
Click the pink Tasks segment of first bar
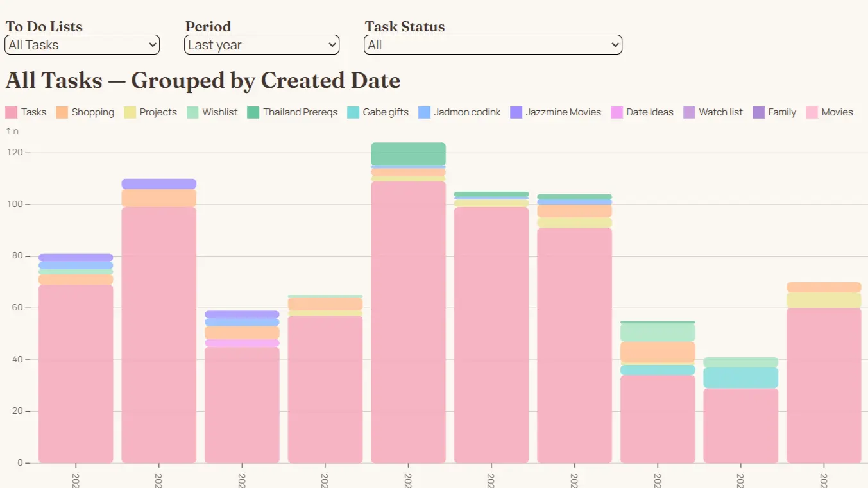pos(76,372)
